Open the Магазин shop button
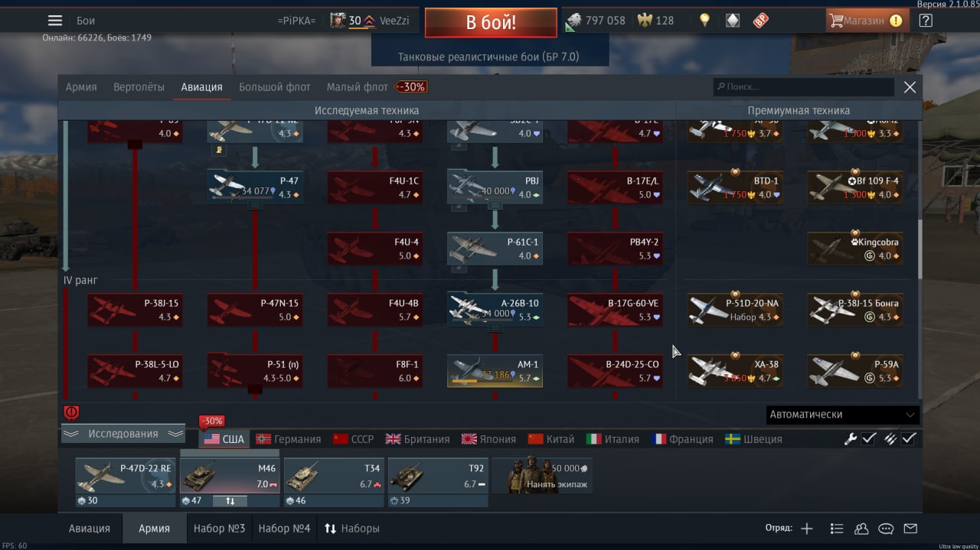The height and width of the screenshot is (550, 980). pyautogui.click(x=867, y=21)
